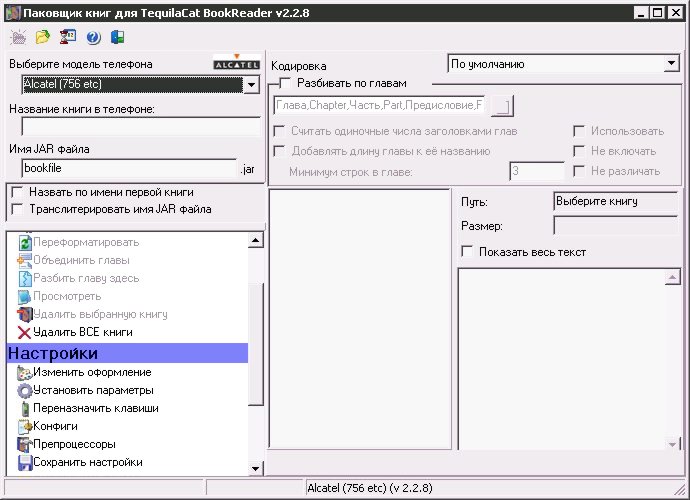Click the palette icon for Изменить оформление
This screenshot has height=500, width=690.
[25, 373]
